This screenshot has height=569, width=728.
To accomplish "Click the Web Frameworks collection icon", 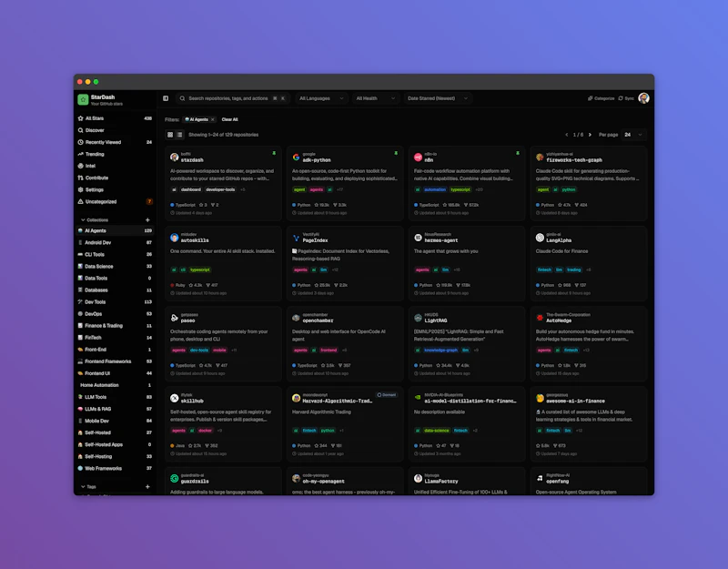I will [x=80, y=469].
